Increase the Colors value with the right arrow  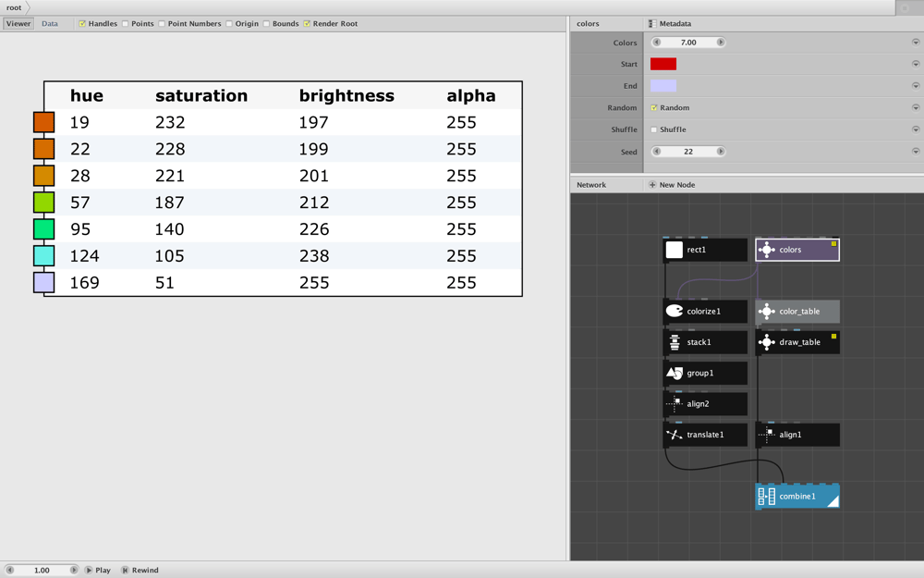point(720,43)
